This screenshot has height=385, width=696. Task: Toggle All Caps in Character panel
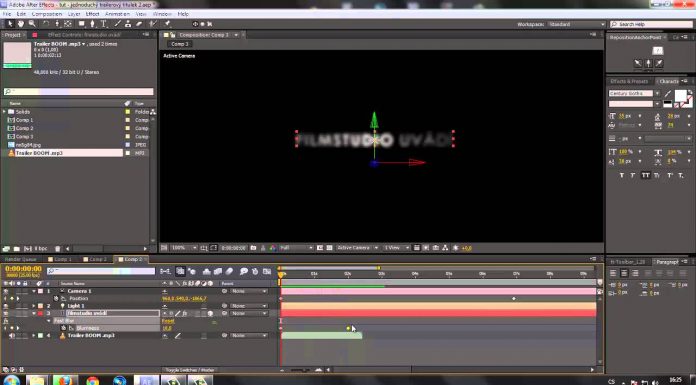tap(646, 175)
